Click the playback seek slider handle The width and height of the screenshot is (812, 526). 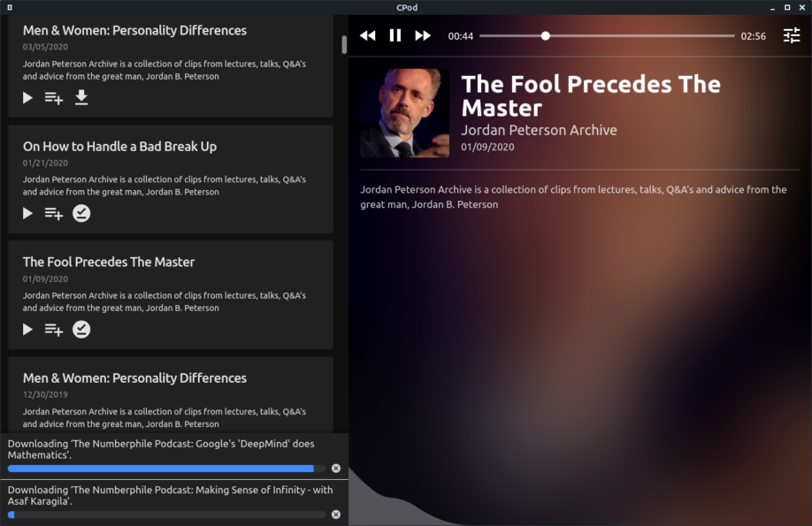[x=545, y=35]
